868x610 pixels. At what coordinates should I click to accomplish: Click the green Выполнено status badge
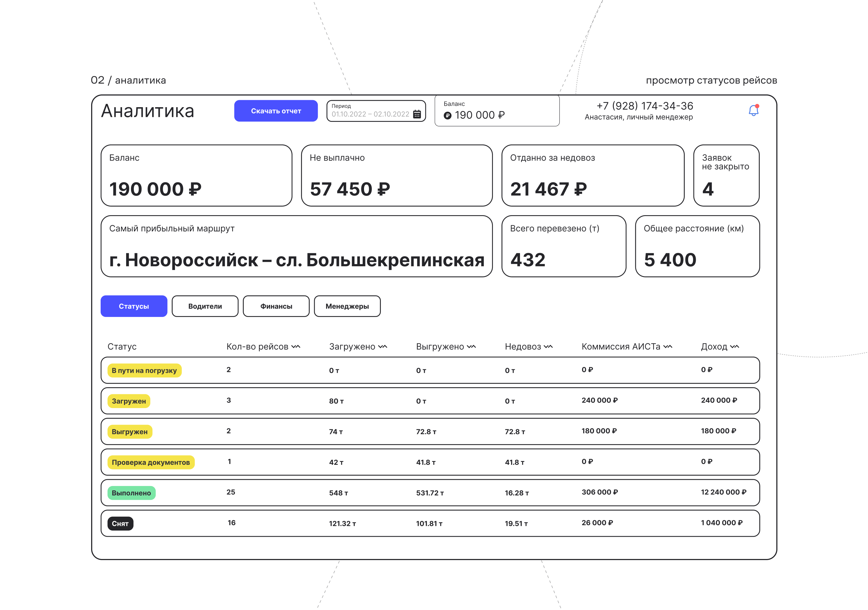pos(131,493)
